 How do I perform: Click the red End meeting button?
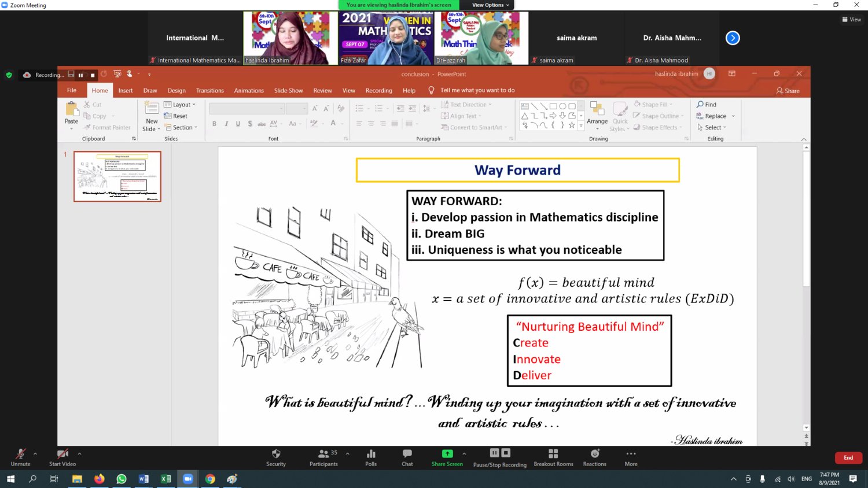[x=848, y=457]
